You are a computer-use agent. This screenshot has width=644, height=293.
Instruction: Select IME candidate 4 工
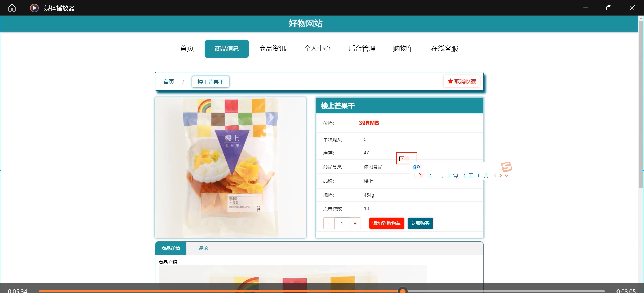point(468,175)
